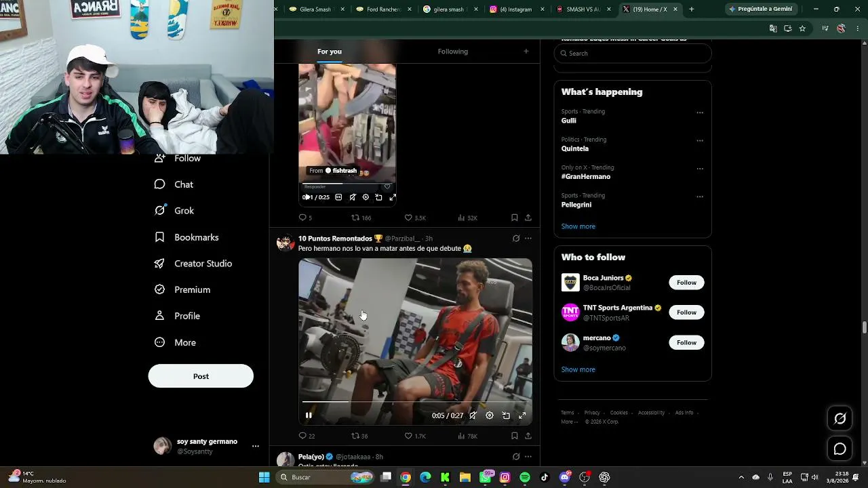Viewport: 868px width, 488px height.
Task: Open video settings on the 0:27 video
Action: [490, 415]
